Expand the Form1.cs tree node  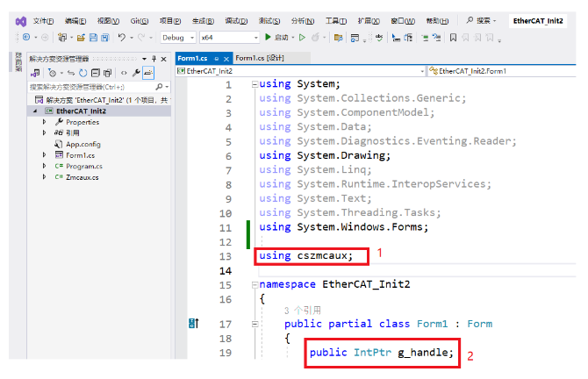point(44,154)
